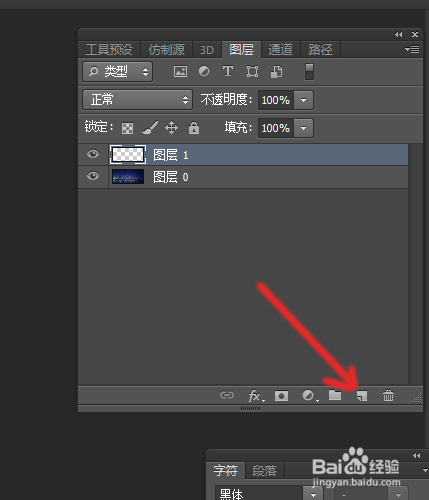
Task: Hide layer 图层 0 with eye icon
Action: [93, 176]
